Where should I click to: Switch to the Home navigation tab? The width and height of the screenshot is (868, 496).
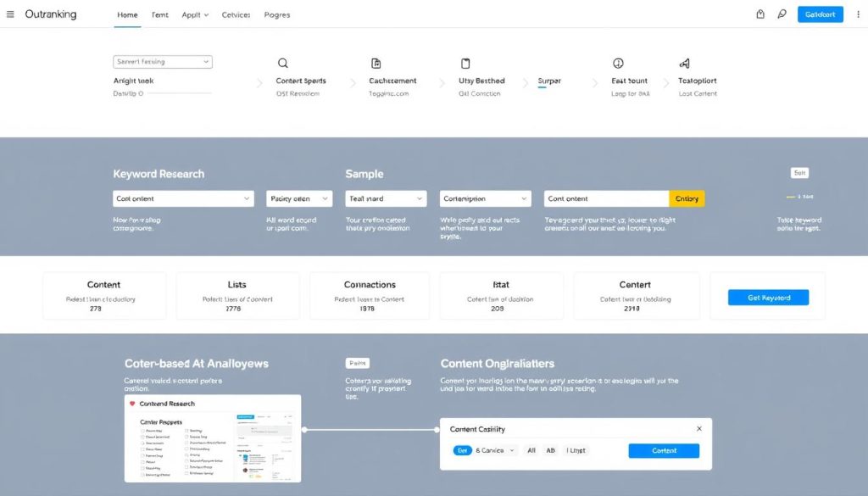(127, 14)
